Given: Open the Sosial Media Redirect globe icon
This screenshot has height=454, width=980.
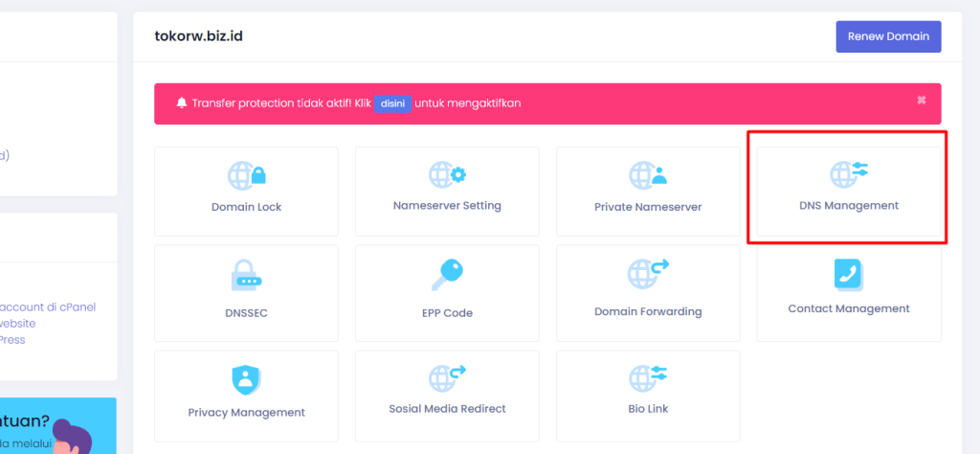Looking at the screenshot, I should pyautogui.click(x=448, y=378).
